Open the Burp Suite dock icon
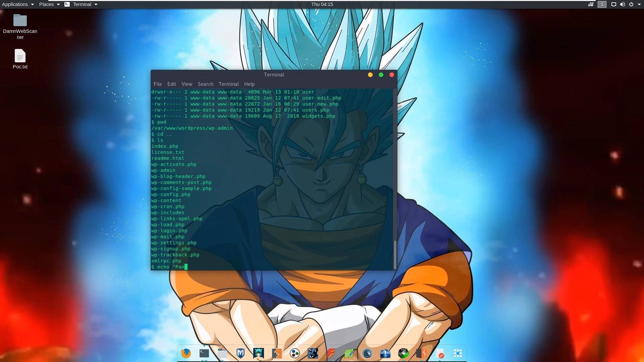 tap(276, 353)
